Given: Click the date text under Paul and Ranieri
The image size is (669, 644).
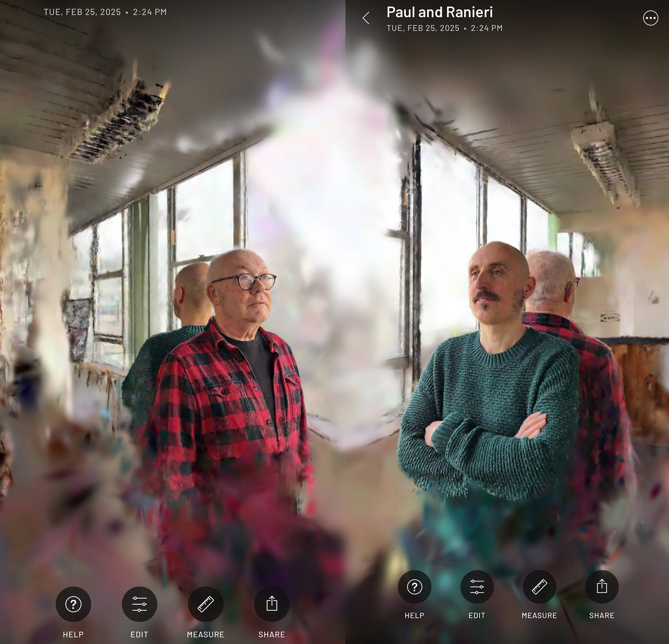Looking at the screenshot, I should pyautogui.click(x=444, y=28).
